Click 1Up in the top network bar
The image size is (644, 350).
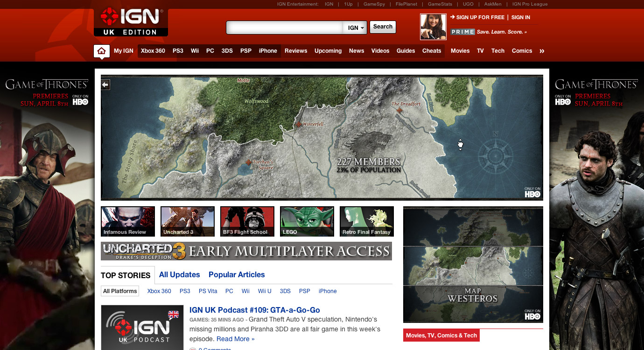coord(349,4)
